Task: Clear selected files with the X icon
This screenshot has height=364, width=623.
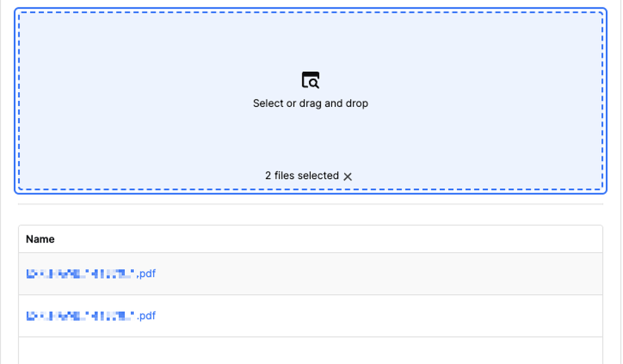Action: pos(348,176)
